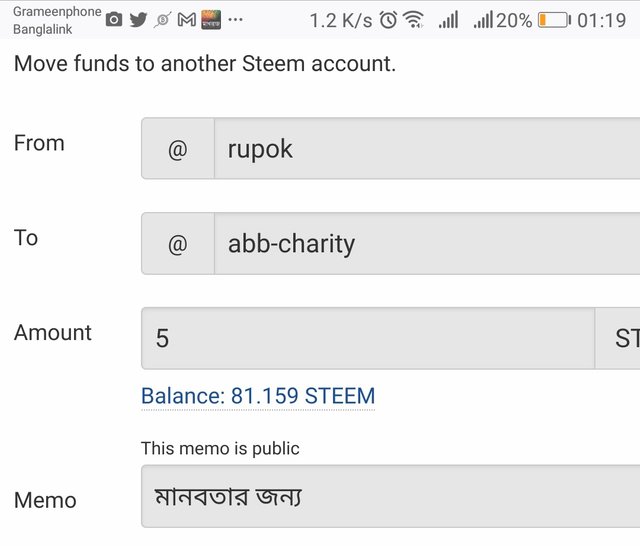Tap the first mobile signal bars icon
This screenshot has height=546, width=640.
point(449,20)
